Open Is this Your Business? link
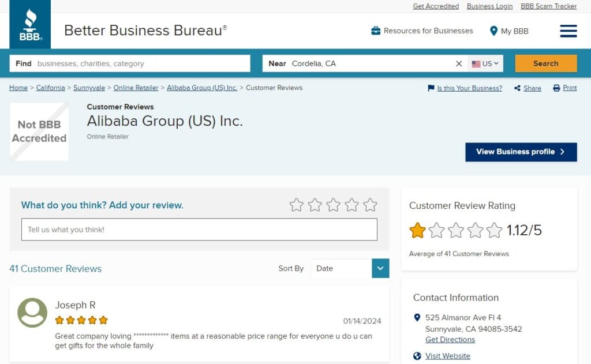Viewport: 591px width, 364px height. pos(470,88)
